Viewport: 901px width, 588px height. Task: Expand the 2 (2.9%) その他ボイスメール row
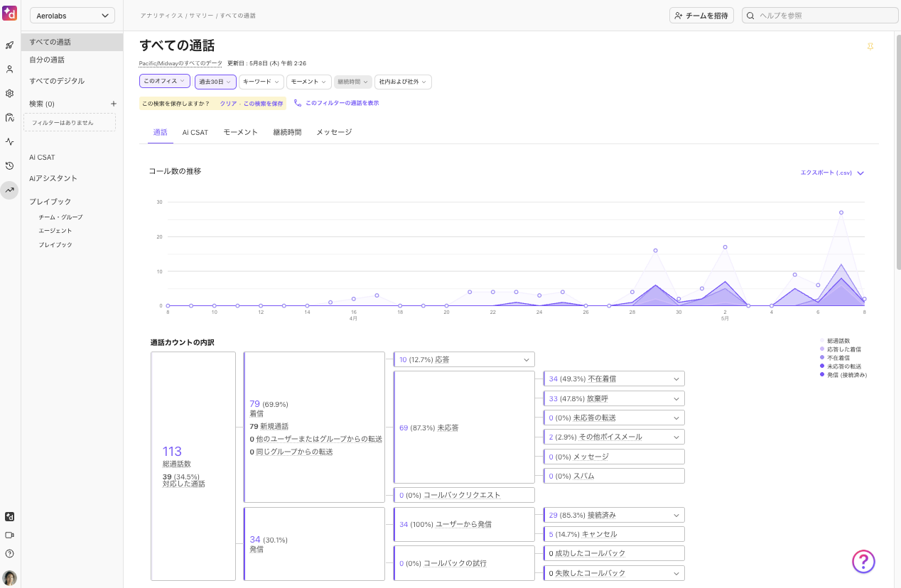click(x=614, y=437)
